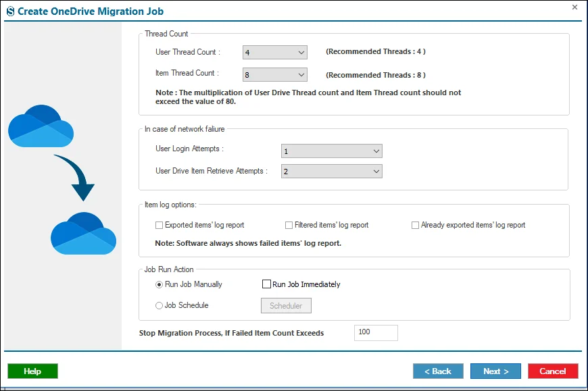Click 'Recommended Threads : 8' text
This screenshot has width=588, height=391.
376,75
